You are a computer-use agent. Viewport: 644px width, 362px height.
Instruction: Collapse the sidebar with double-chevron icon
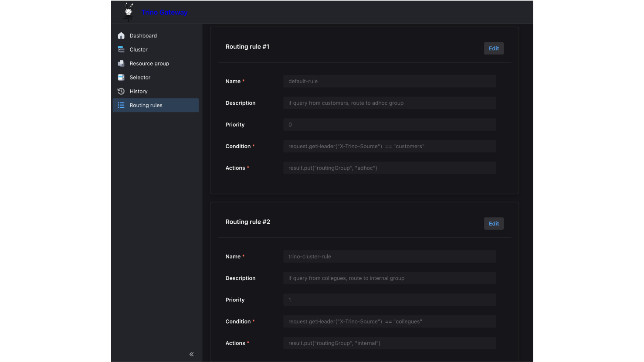click(x=191, y=354)
